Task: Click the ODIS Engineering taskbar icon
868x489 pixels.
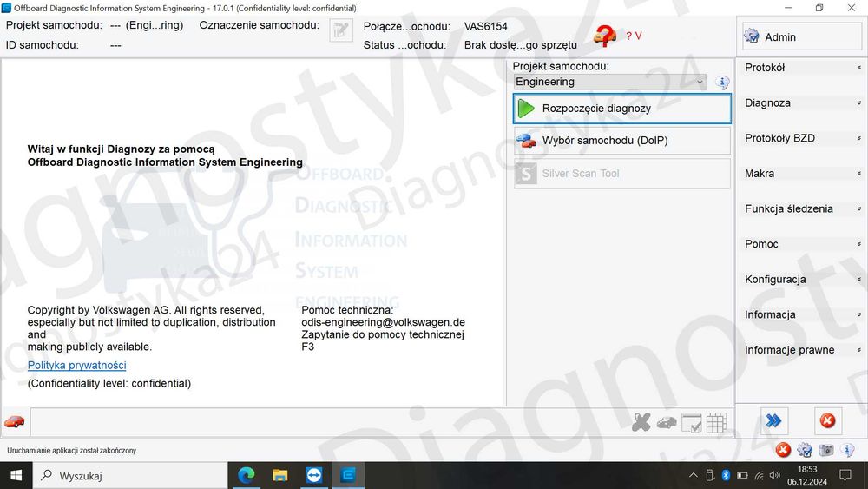Action: pos(348,476)
